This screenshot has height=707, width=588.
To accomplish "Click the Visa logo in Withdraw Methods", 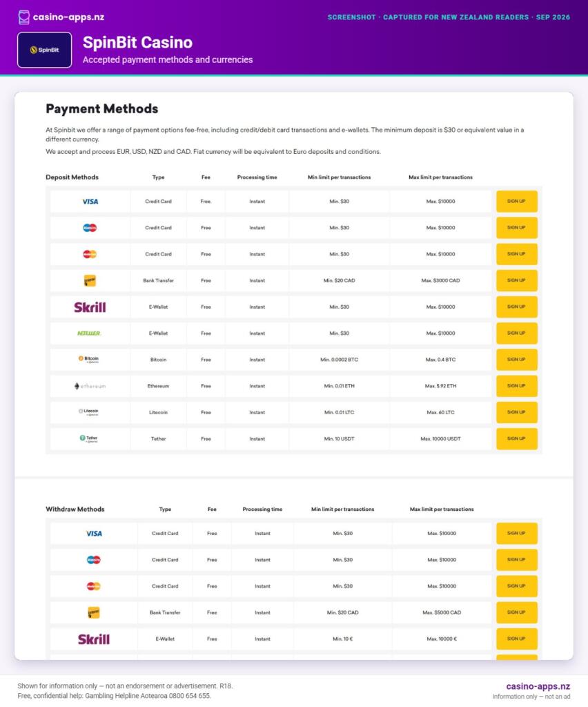I will point(94,534).
